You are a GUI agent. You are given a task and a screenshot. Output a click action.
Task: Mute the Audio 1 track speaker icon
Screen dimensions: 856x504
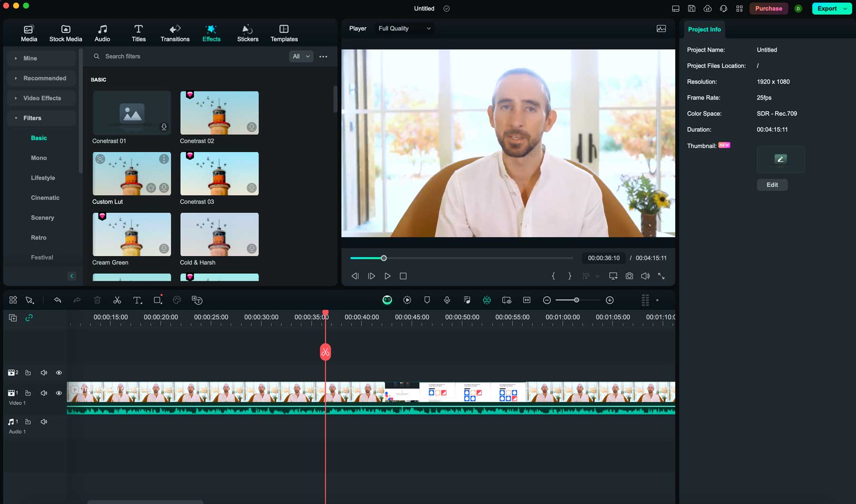[44, 421]
